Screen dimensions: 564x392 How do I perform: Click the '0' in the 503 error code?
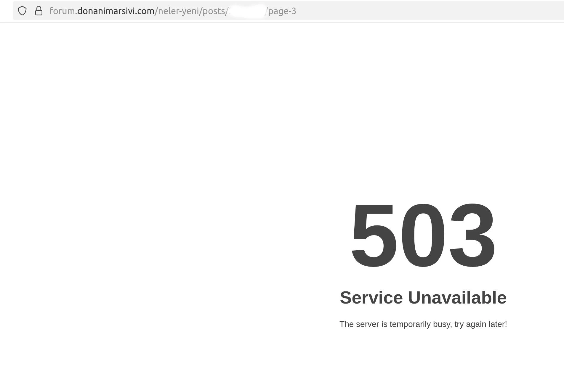point(423,235)
